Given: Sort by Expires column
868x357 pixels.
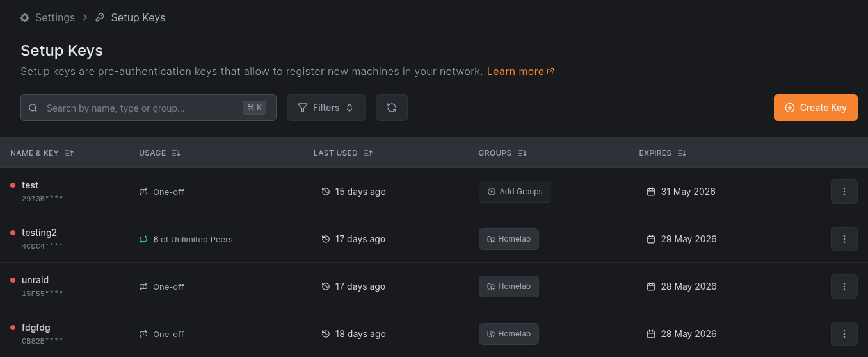Looking at the screenshot, I should [x=663, y=153].
